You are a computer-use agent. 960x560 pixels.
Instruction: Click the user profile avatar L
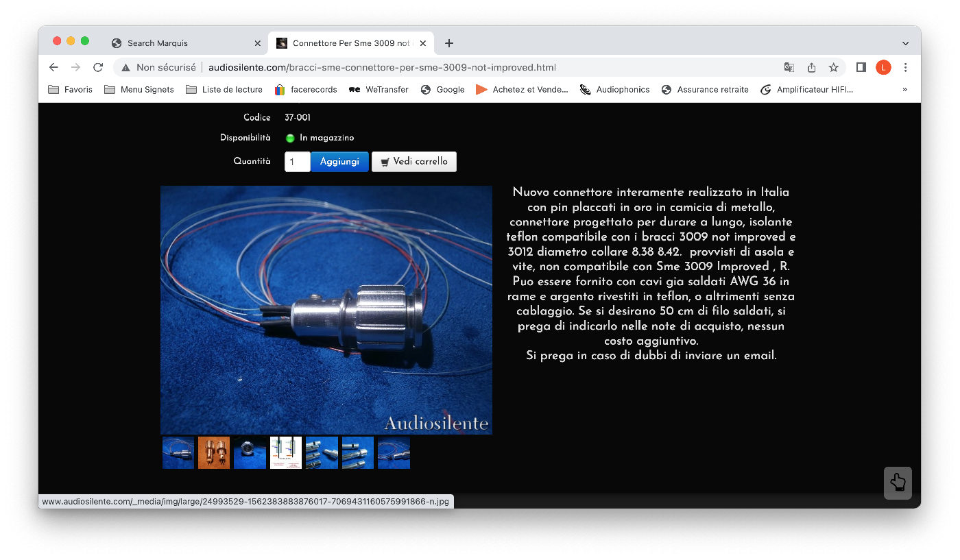click(883, 67)
